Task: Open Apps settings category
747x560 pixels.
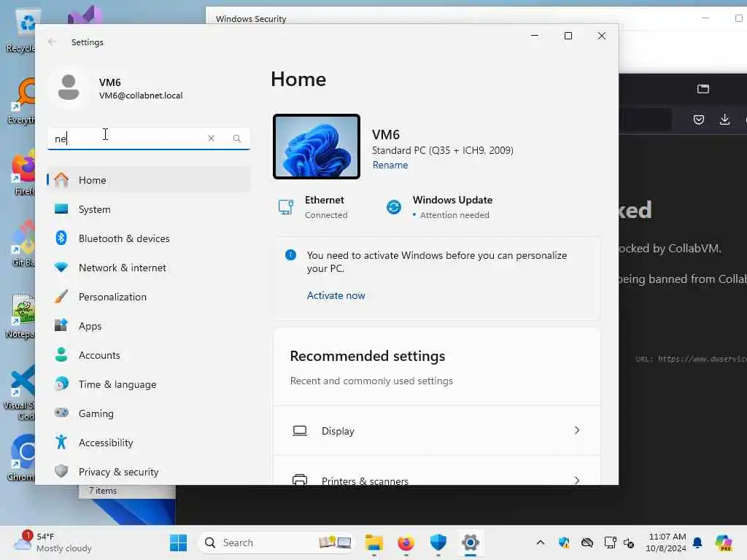Action: coord(149,326)
